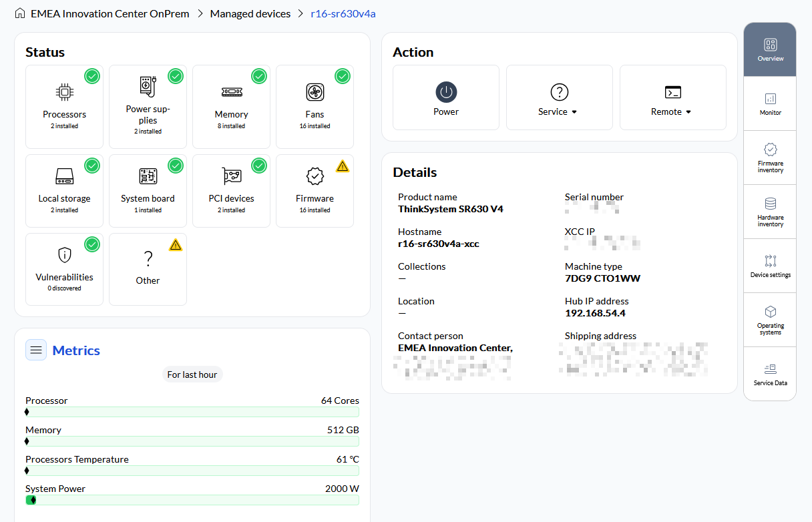Image resolution: width=812 pixels, height=522 pixels.
Task: Click the System Power metric bar
Action: coord(192,500)
